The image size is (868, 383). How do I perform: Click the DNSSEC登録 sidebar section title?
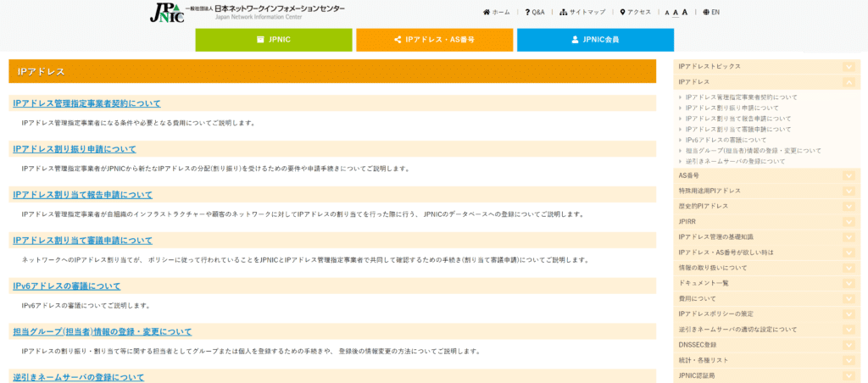[x=697, y=345]
